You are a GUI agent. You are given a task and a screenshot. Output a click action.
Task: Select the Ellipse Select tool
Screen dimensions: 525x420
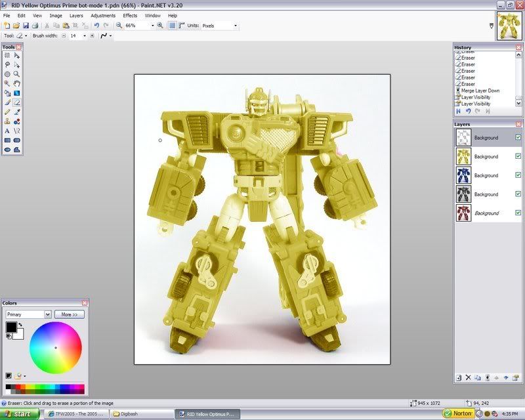click(7, 74)
